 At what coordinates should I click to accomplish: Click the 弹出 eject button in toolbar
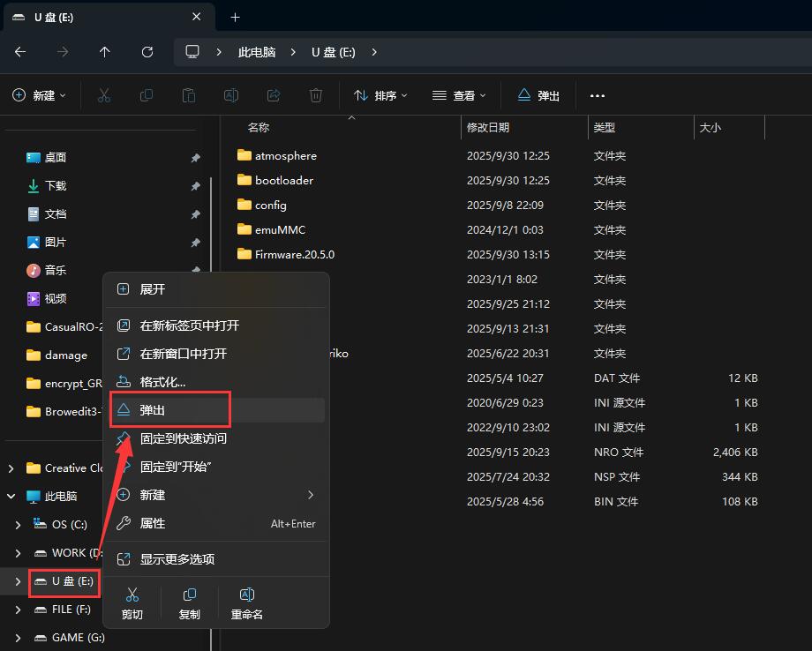(538, 95)
